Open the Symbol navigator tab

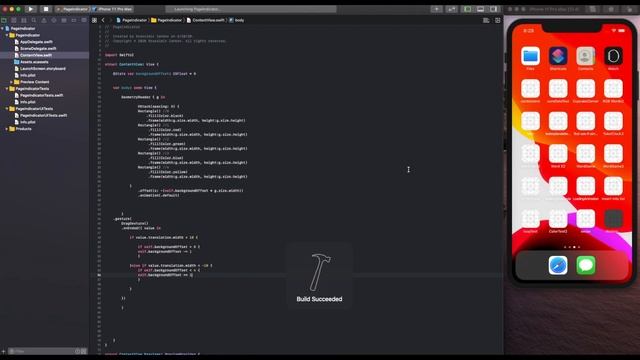click(24, 20)
